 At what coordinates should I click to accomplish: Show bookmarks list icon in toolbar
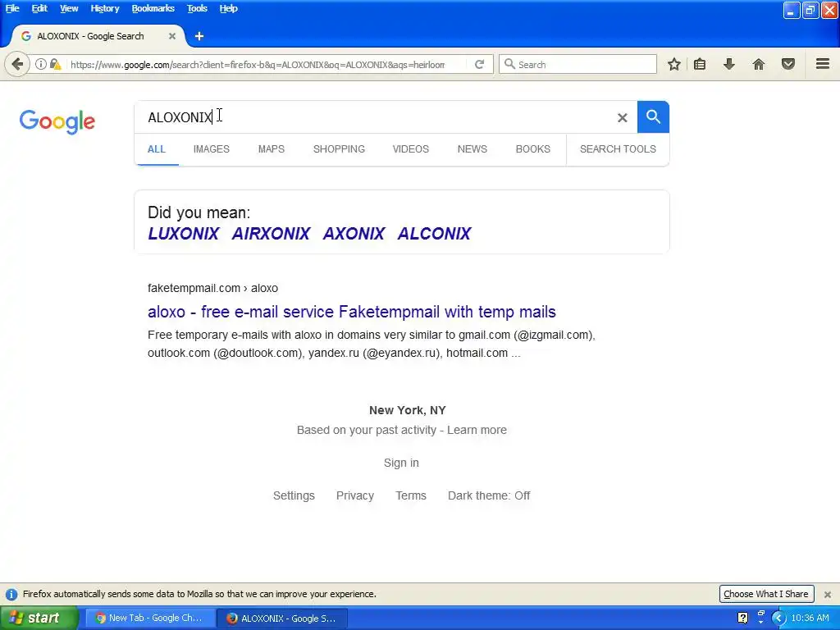(700, 64)
